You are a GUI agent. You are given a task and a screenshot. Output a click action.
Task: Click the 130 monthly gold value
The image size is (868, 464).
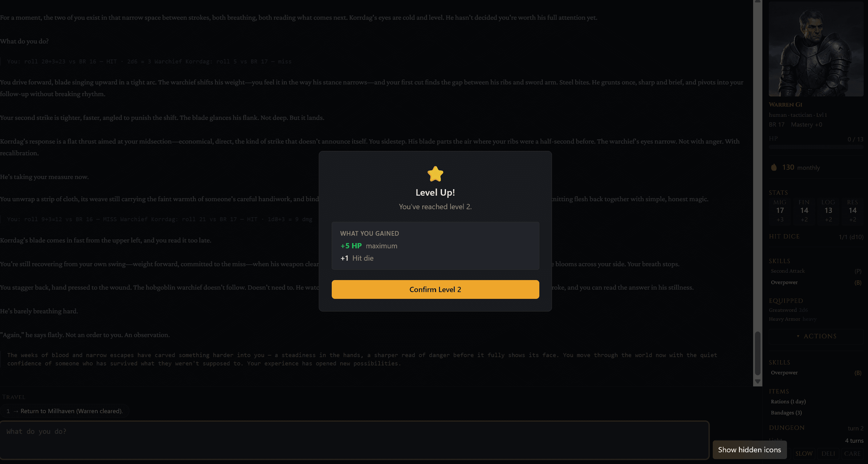click(801, 168)
